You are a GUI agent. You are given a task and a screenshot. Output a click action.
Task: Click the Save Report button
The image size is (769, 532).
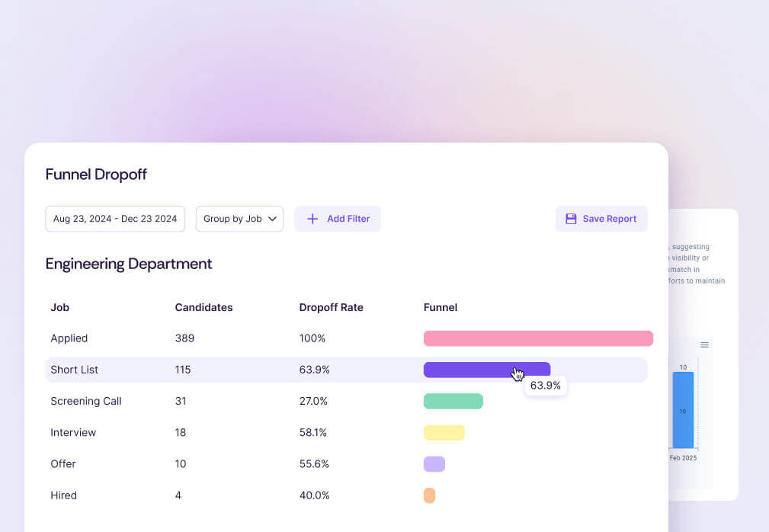coord(601,219)
